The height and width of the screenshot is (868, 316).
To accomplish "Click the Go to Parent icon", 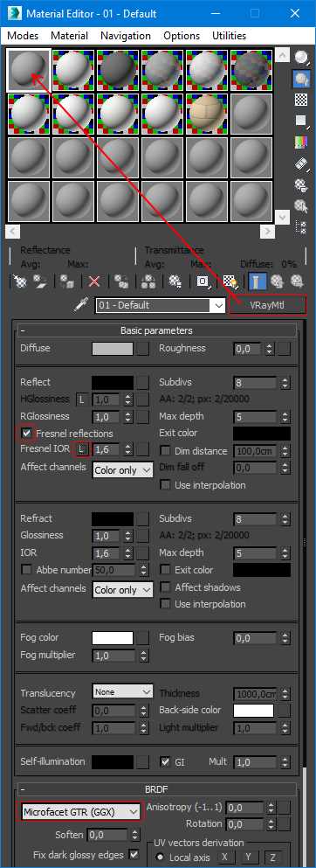I will pos(278,281).
